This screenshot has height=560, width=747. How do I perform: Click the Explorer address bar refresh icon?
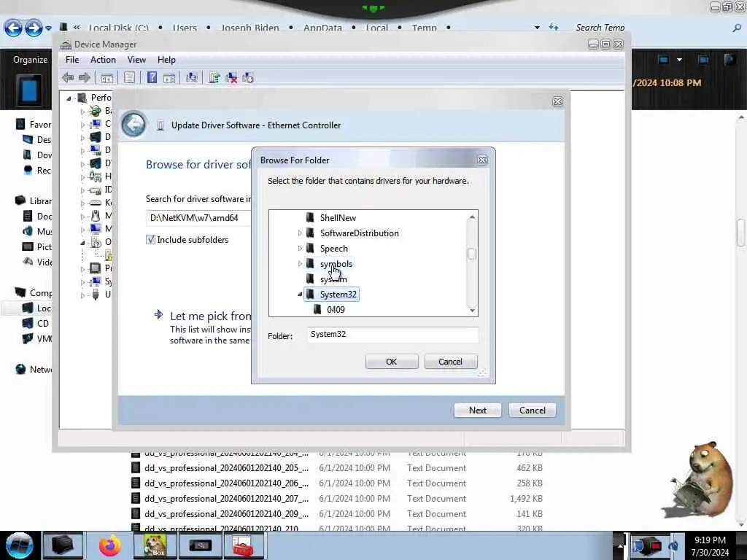pyautogui.click(x=554, y=27)
